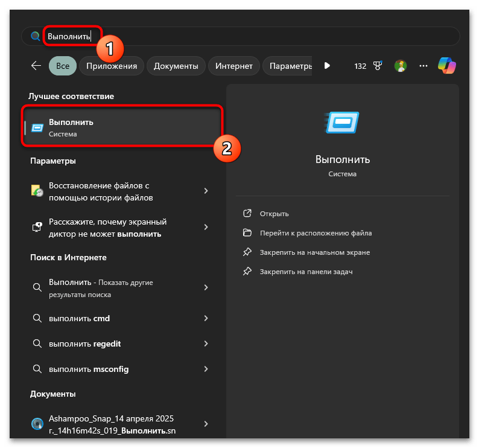Click the rewards trophy medal icon
This screenshot has width=479, height=448.
point(378,66)
